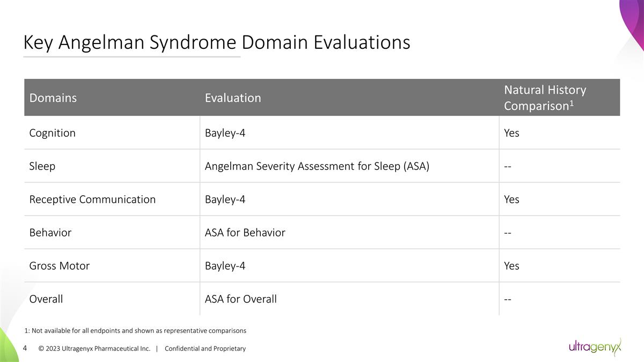Click the Evaluation column header

(233, 98)
